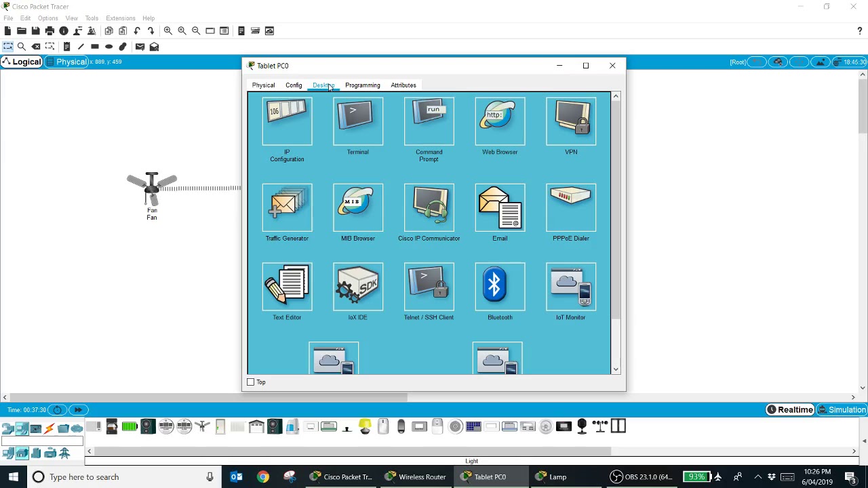Click the Fast Forward Time button

(x=78, y=409)
